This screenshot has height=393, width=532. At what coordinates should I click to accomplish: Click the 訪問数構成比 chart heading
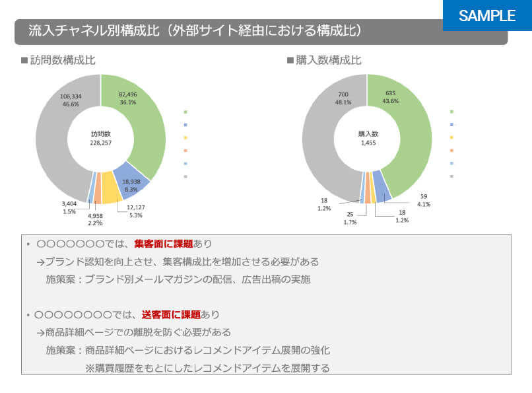tap(63, 60)
